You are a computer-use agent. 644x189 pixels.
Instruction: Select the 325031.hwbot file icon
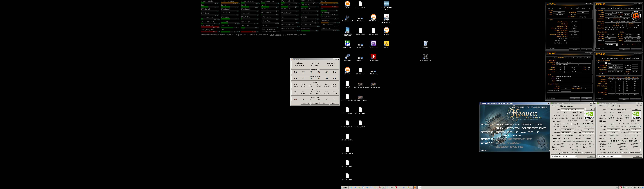tap(360, 31)
